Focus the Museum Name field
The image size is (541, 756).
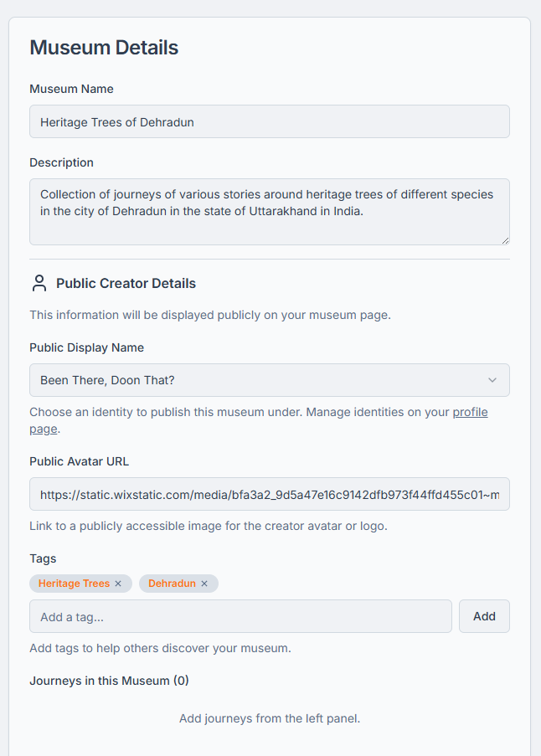pos(269,121)
